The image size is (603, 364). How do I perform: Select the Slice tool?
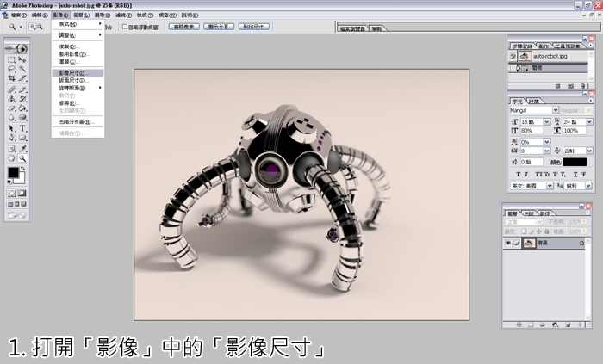[22, 78]
